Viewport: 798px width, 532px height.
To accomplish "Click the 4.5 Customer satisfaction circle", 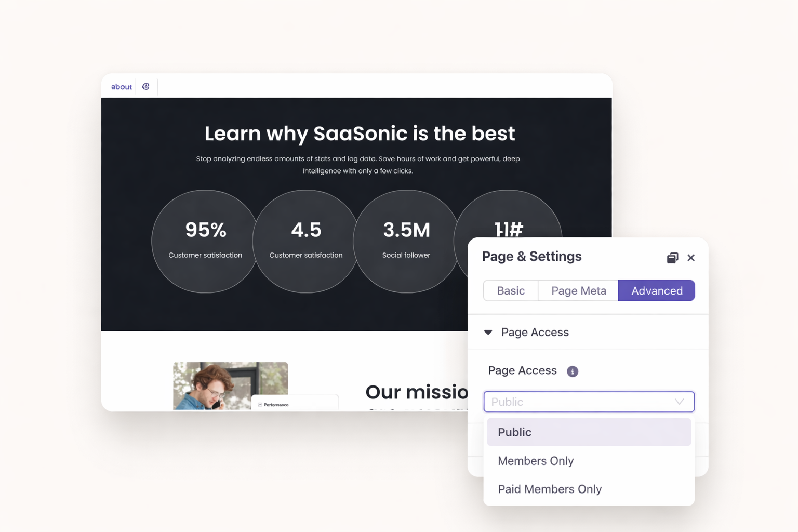I will pos(306,242).
